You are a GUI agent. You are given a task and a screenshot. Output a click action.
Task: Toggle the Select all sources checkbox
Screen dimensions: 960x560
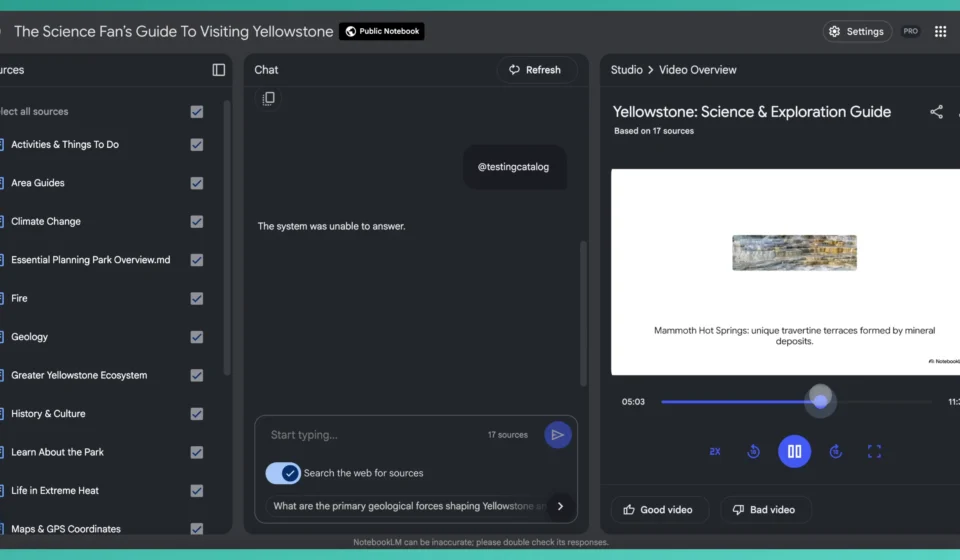coord(197,111)
